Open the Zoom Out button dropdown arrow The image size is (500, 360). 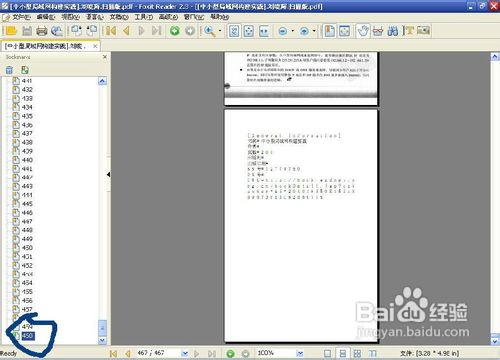click(x=292, y=31)
